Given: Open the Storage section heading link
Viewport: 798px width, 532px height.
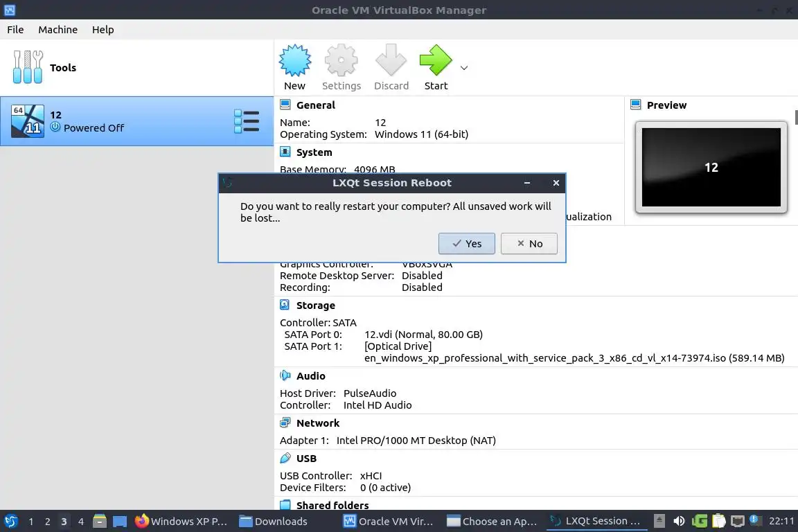Looking at the screenshot, I should click(316, 305).
